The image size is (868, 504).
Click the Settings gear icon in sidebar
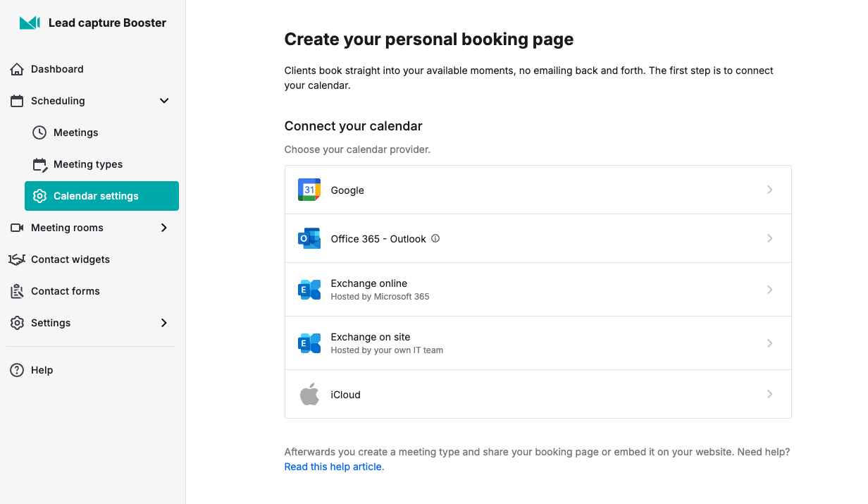17,323
